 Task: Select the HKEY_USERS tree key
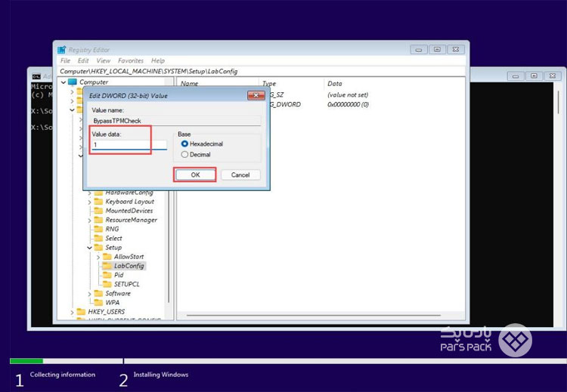pos(106,312)
